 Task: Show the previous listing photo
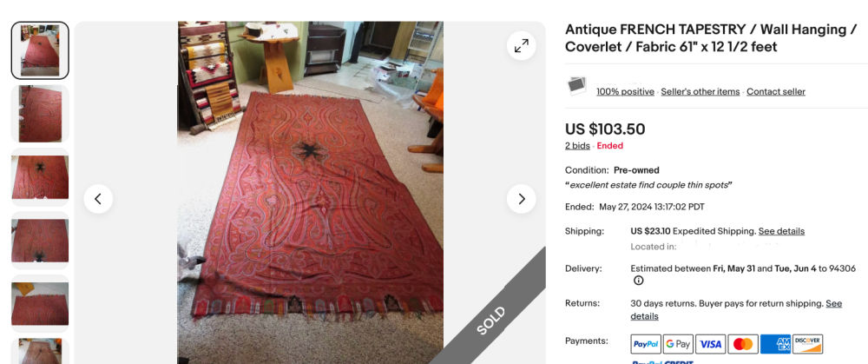[x=99, y=199]
